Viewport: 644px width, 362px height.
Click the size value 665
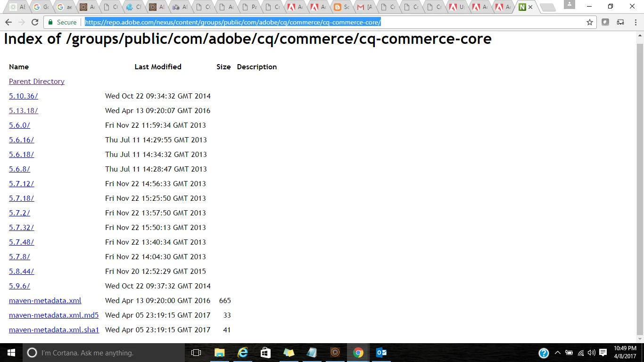point(225,301)
